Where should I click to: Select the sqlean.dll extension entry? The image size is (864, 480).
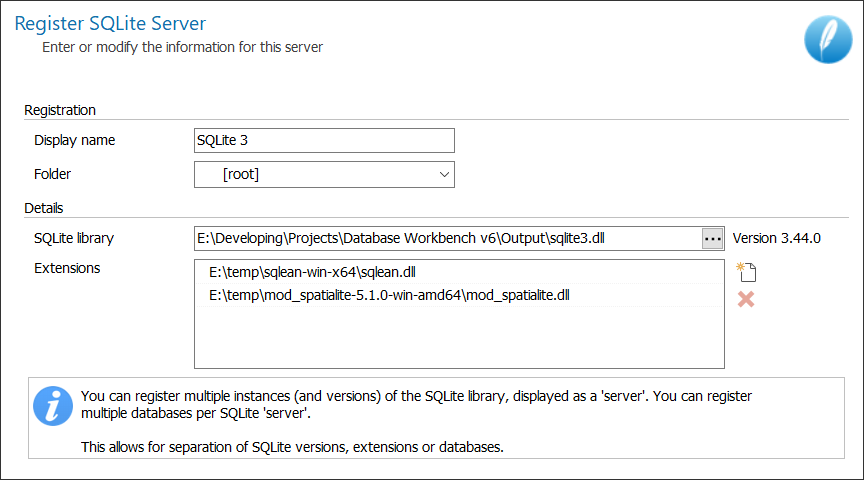(459, 272)
